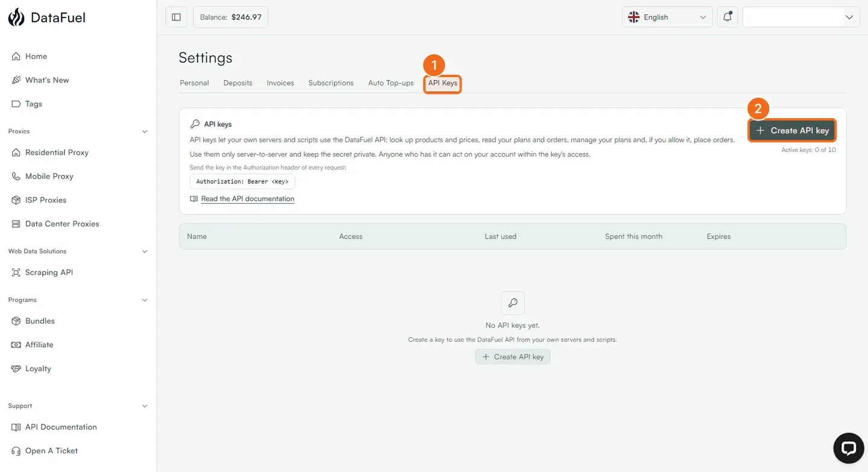Click the ISP Proxies cube icon

16,200
